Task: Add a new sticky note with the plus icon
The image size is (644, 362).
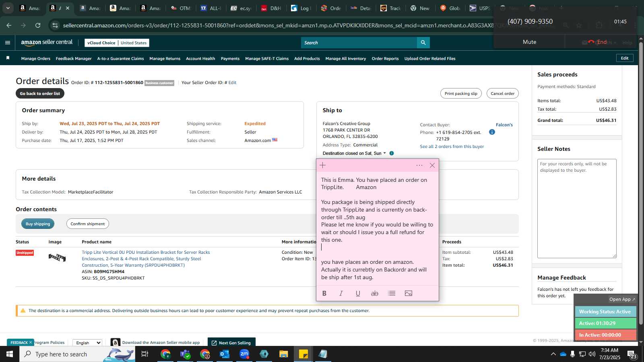Action: [x=323, y=165]
